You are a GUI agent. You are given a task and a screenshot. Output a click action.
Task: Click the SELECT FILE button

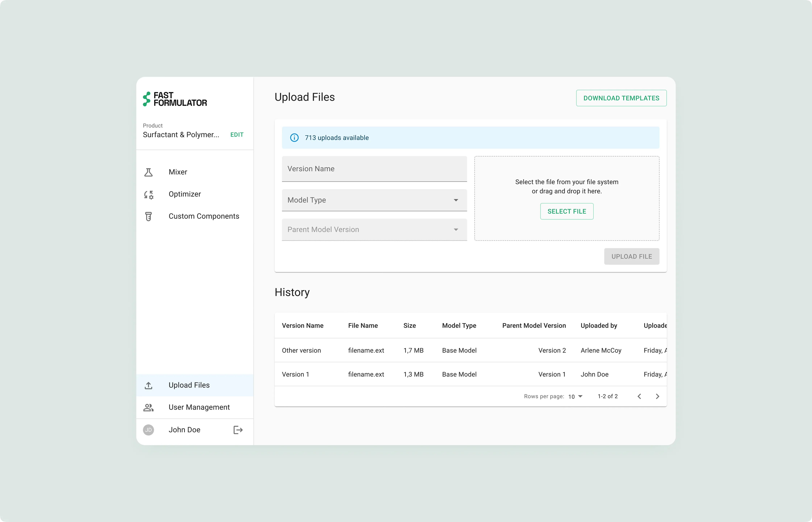[x=567, y=211]
